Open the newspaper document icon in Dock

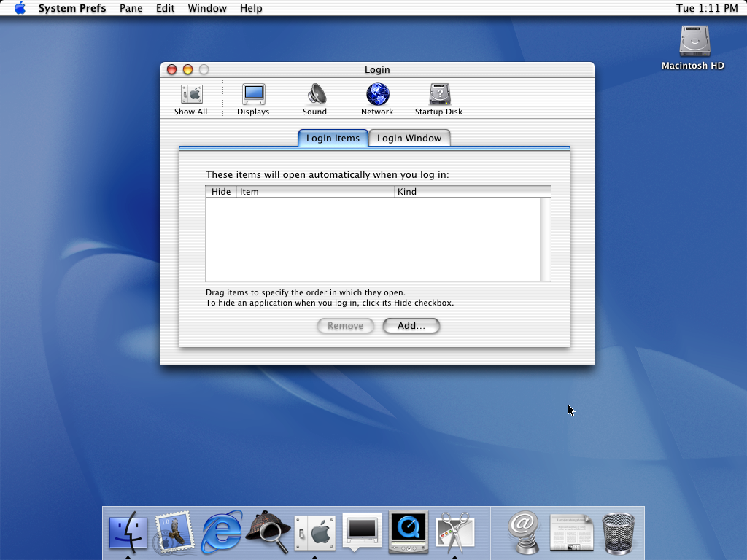pyautogui.click(x=571, y=532)
